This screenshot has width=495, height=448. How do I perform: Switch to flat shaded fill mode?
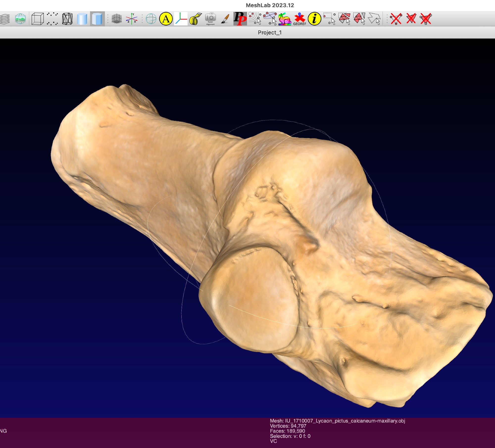tap(97, 19)
